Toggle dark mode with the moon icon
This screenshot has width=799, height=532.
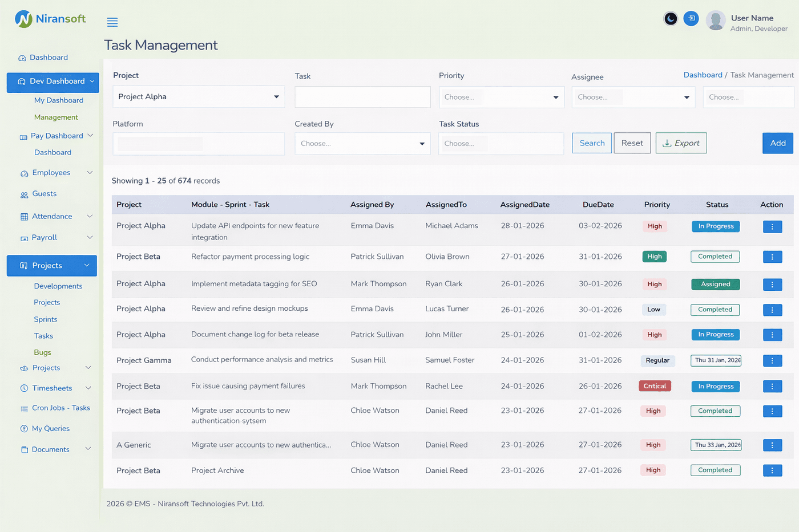pos(670,19)
